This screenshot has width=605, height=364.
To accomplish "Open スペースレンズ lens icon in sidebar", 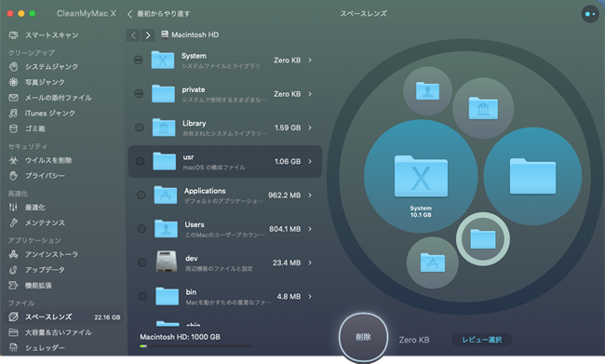I will (14, 317).
